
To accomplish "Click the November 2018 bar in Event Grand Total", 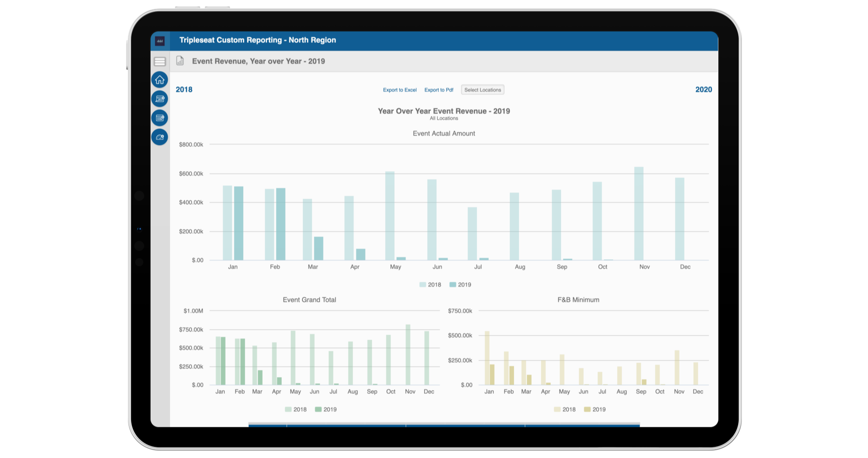I will click(x=408, y=355).
